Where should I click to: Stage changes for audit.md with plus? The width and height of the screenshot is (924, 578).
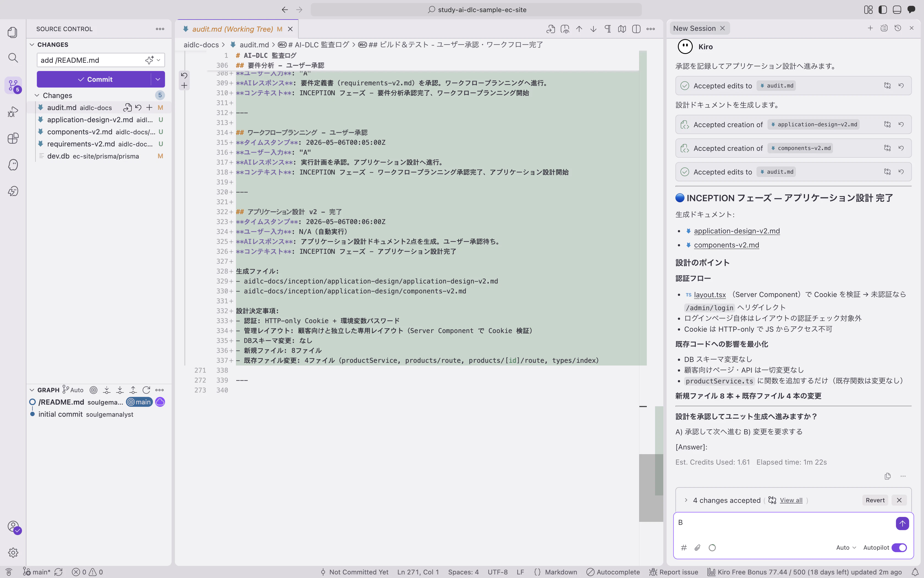149,107
